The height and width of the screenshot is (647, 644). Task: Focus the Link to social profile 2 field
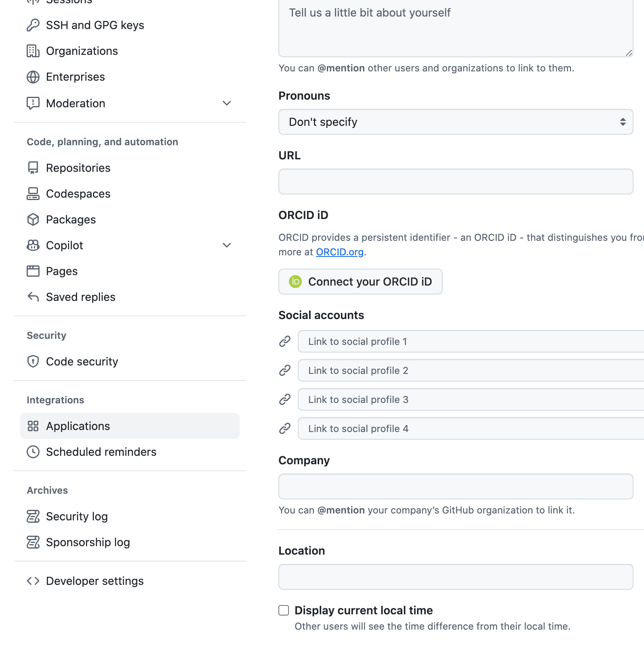pos(471,370)
